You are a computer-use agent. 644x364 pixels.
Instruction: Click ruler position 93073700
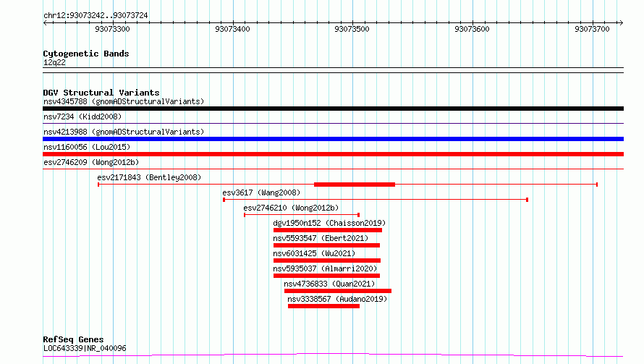(592, 29)
